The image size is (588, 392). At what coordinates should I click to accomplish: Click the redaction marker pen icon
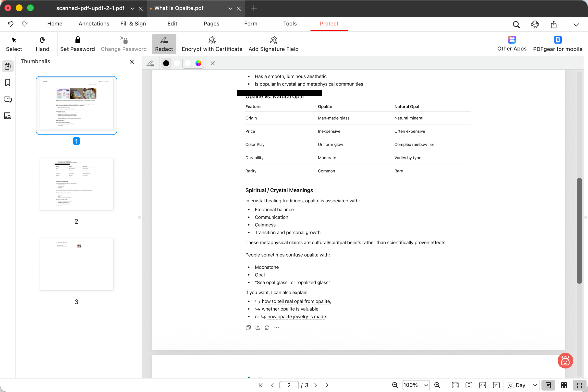pos(150,63)
